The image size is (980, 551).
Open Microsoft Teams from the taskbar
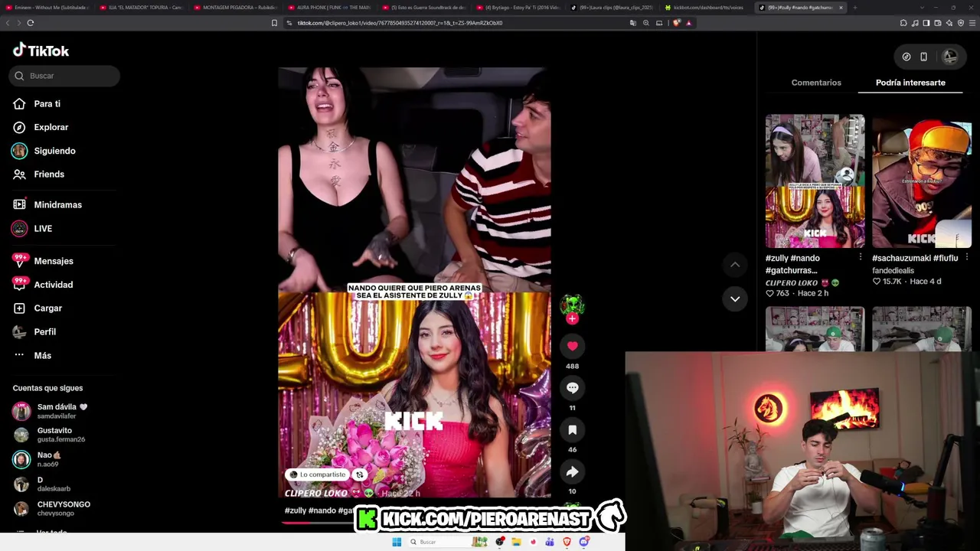pos(550,543)
